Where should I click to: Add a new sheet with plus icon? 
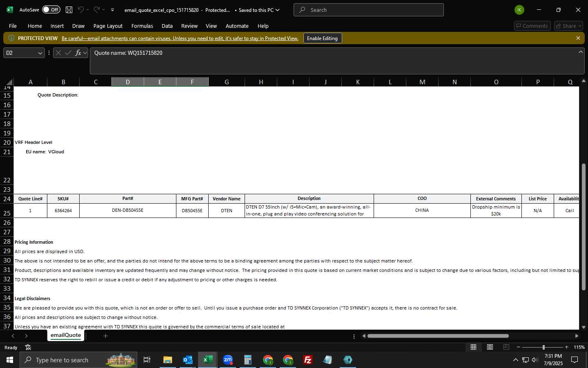point(105,336)
